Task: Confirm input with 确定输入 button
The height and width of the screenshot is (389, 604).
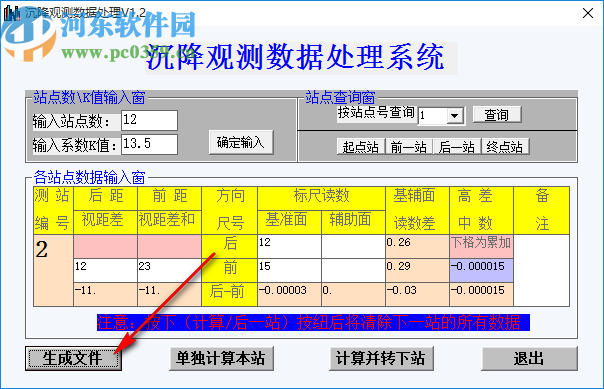Action: coord(241,143)
